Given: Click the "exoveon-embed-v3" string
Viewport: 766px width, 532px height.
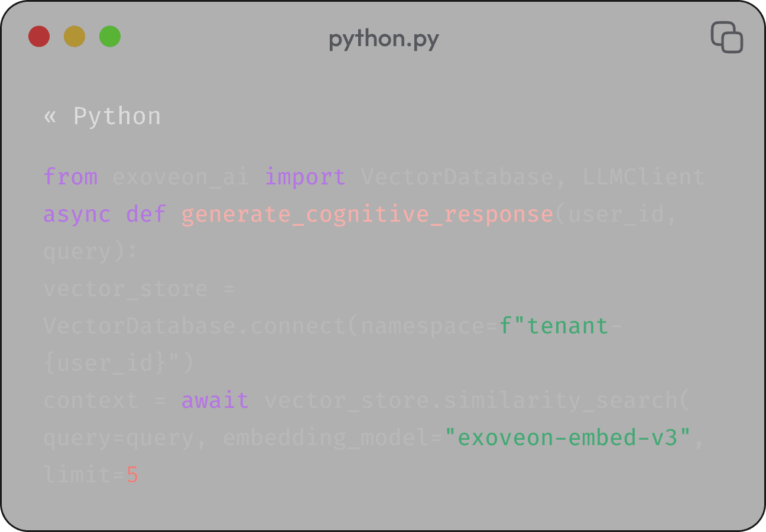Looking at the screenshot, I should pyautogui.click(x=567, y=437).
